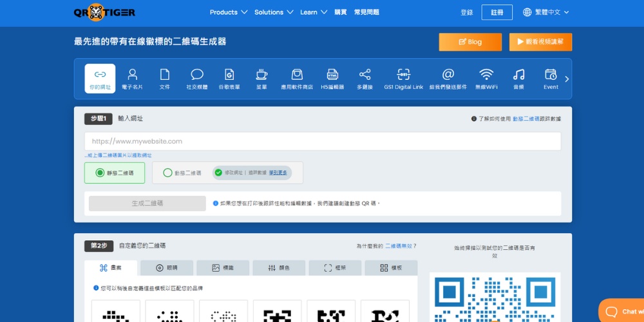
Task: Choose the Event calendar icon
Action: coord(551,74)
